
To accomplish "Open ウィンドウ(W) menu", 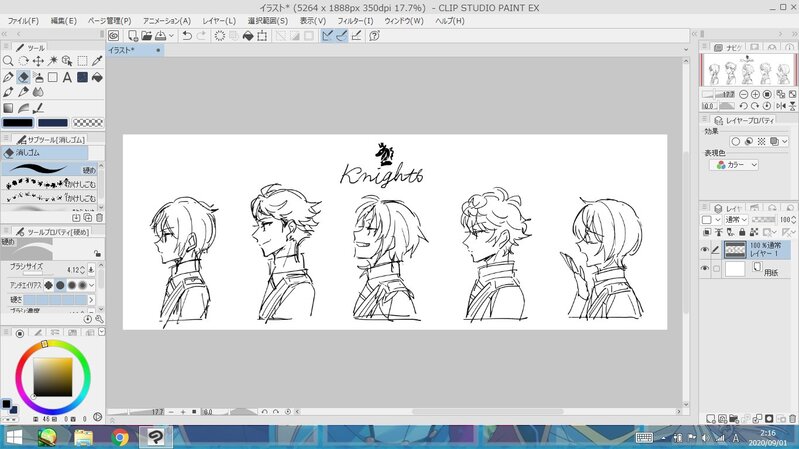I will pyautogui.click(x=404, y=21).
